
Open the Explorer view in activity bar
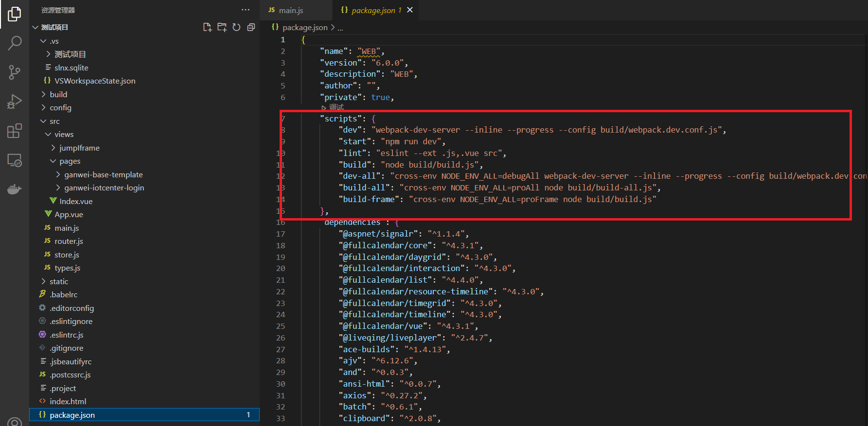[15, 14]
